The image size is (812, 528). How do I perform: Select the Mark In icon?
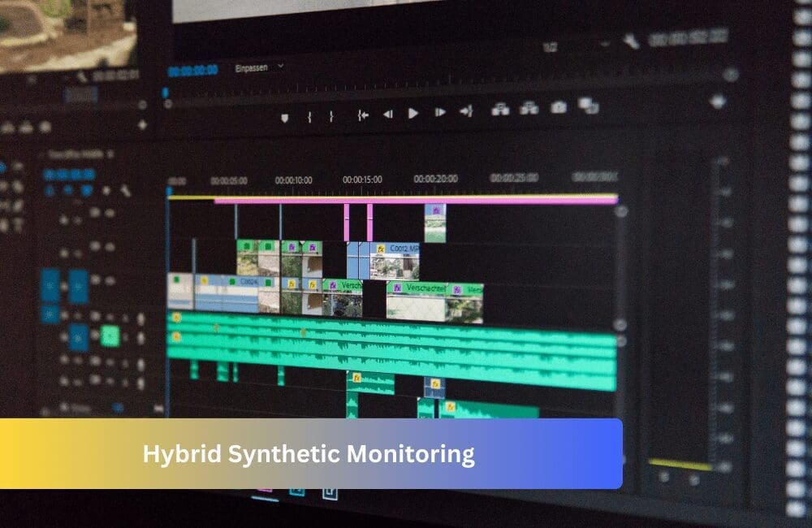click(x=309, y=114)
